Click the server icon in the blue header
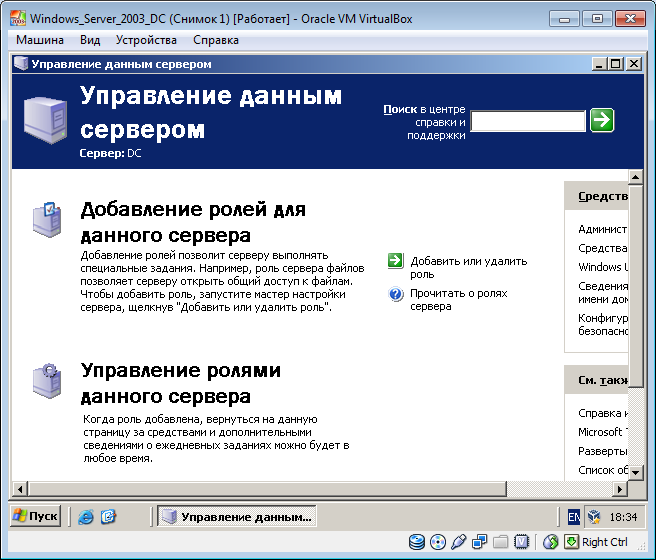The height and width of the screenshot is (560, 656). coord(45,120)
